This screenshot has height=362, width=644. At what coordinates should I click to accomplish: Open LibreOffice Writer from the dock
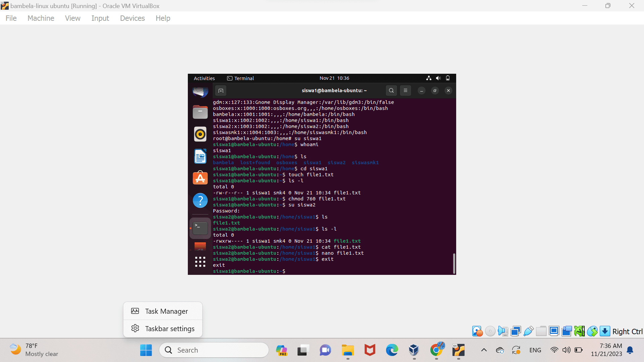(x=200, y=156)
